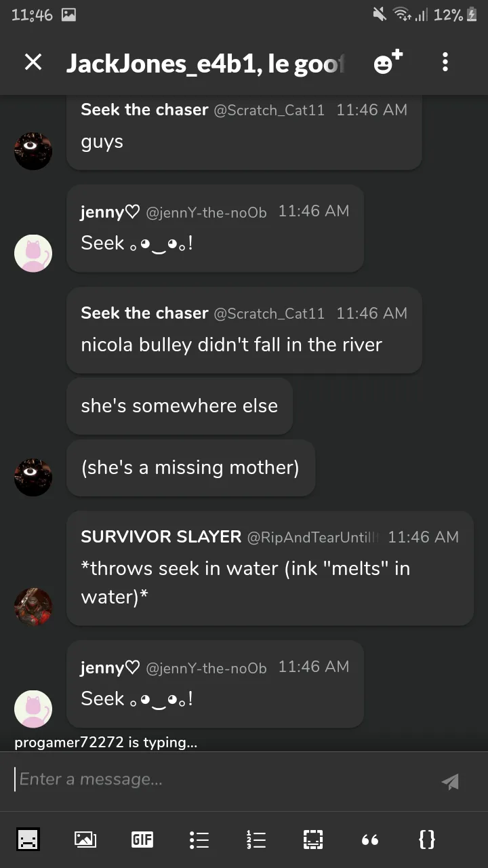Screen dimensions: 488x868
Task: Tap the add reaction emoji icon
Action: coord(387,62)
